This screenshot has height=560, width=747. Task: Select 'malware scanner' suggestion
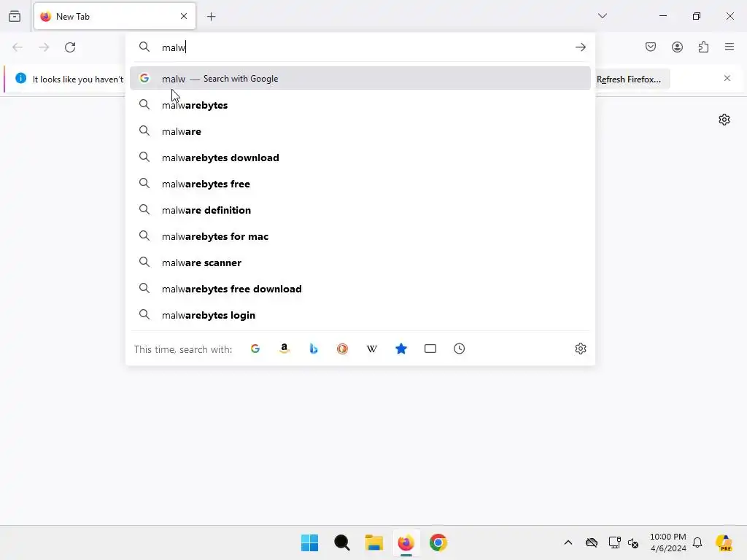[x=360, y=262]
